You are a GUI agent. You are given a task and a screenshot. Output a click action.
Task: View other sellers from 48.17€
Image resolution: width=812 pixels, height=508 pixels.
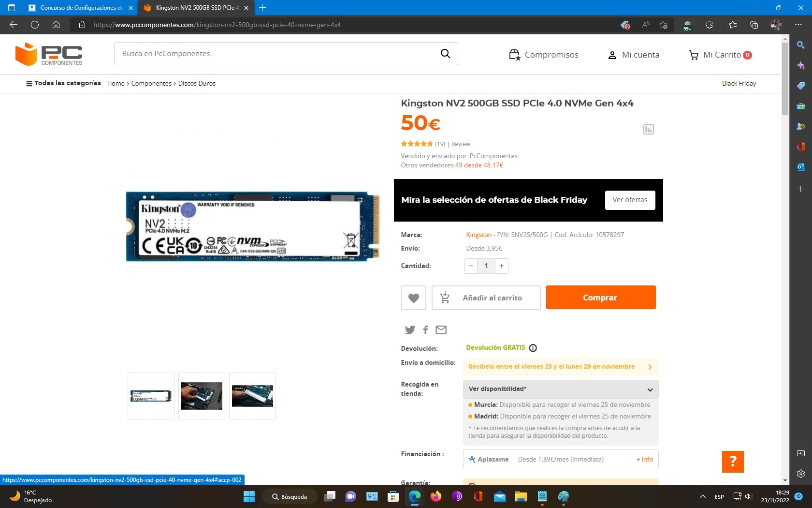pyautogui.click(x=479, y=165)
